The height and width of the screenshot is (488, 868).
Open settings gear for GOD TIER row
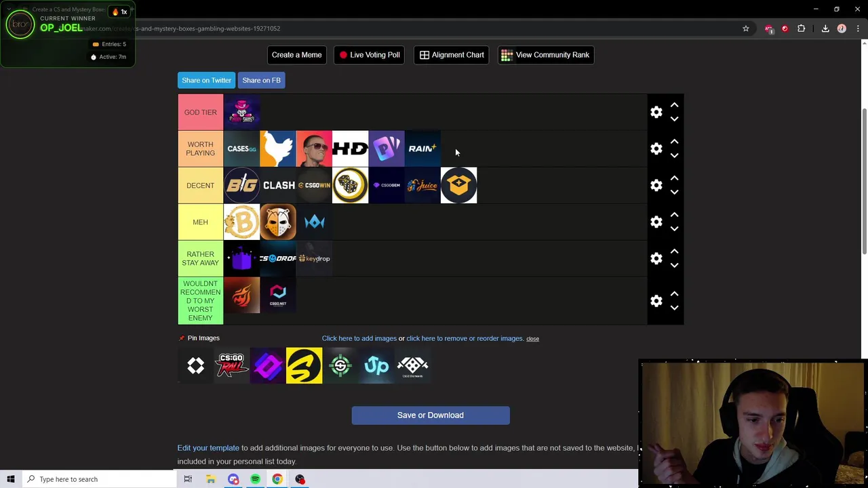[x=656, y=112]
